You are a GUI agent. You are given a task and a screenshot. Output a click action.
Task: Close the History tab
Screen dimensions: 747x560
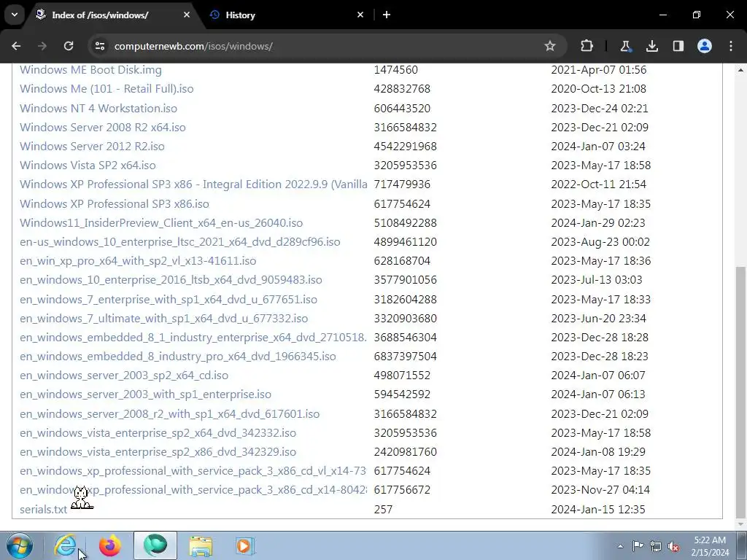360,15
